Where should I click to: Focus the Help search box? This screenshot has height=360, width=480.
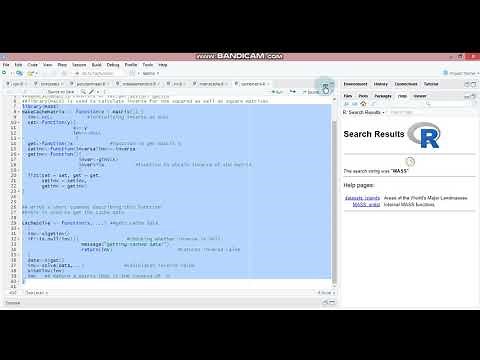(x=449, y=104)
